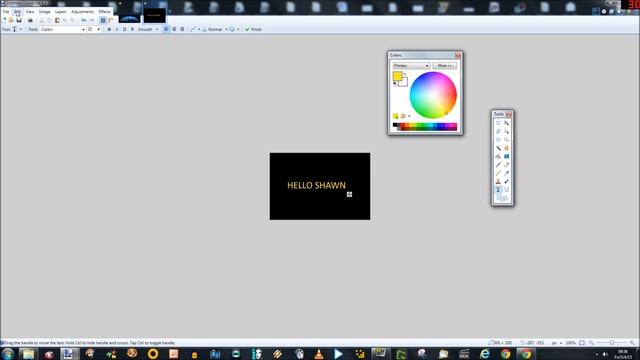Switch to the black HELLO SHAWN image thumbnail
640x360 pixels.
(154, 16)
